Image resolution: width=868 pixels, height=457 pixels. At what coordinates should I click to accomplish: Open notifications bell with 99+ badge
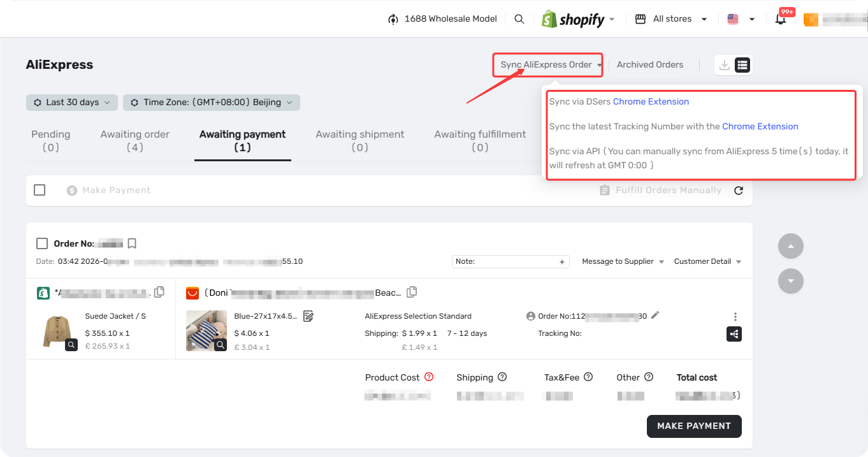click(781, 19)
